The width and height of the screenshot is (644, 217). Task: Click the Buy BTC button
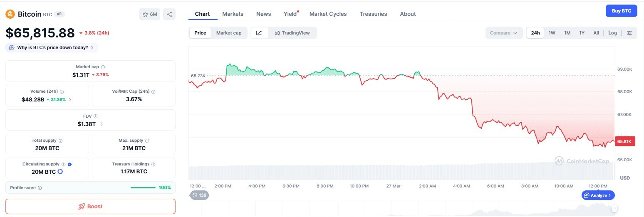point(621,11)
